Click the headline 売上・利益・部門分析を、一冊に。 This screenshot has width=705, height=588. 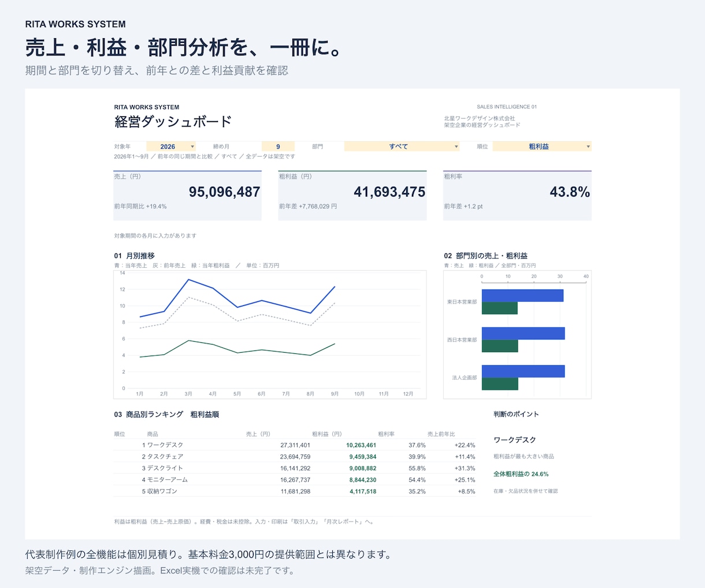[184, 48]
